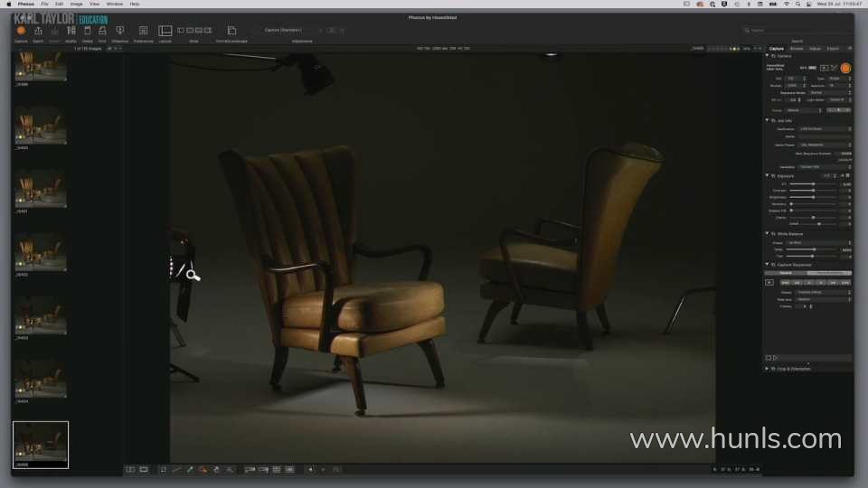Screen dimensions: 868x488
Task: Switch to the Capture tab in right panel
Action: tap(777, 49)
